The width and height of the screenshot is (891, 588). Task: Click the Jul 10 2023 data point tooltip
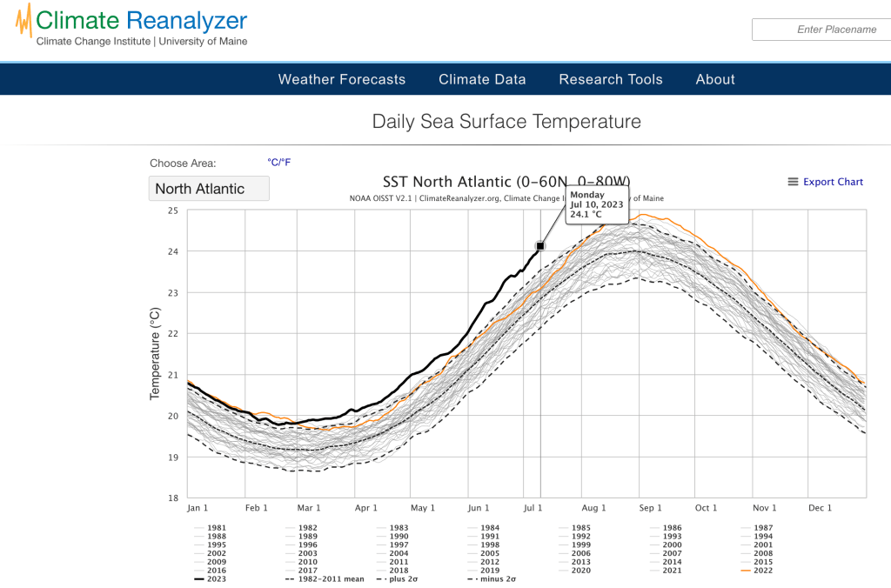click(x=597, y=204)
